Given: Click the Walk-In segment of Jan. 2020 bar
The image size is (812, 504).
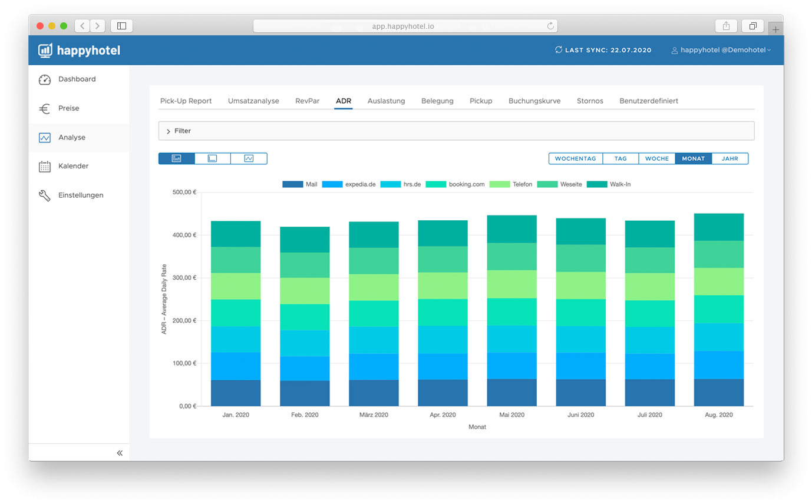Looking at the screenshot, I should tap(236, 234).
